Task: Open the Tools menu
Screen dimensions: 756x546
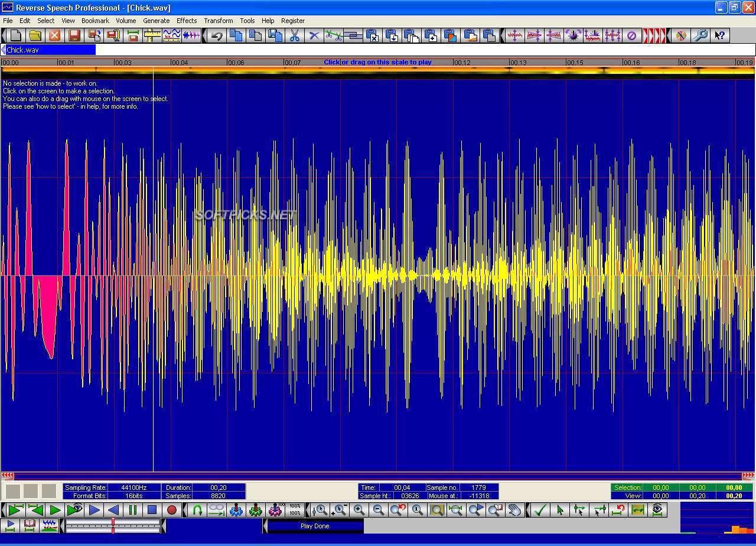Action: [247, 21]
